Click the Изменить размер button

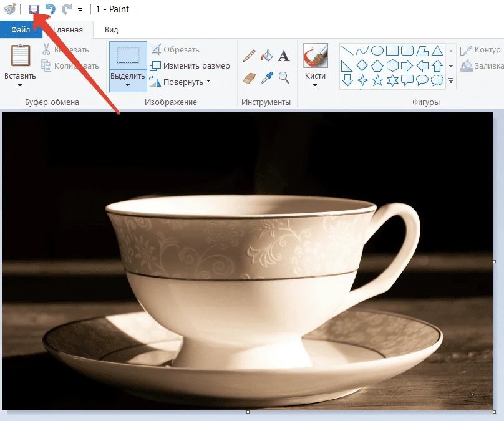[x=190, y=65]
